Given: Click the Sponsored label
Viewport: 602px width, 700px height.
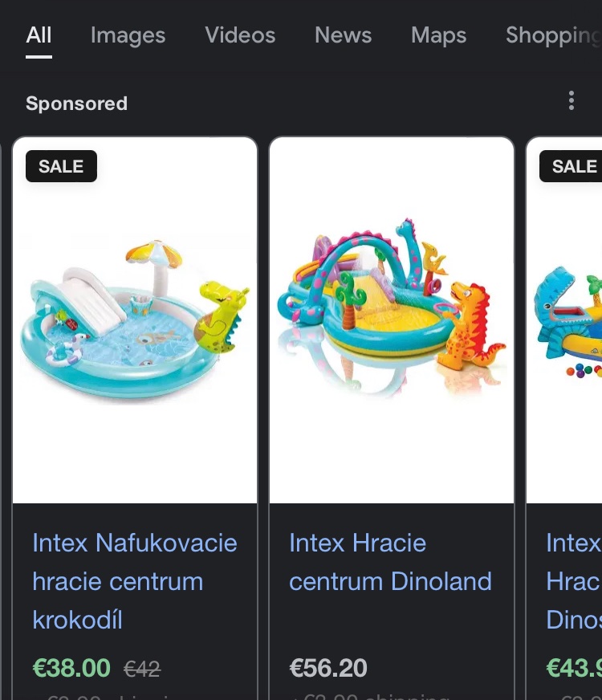Looking at the screenshot, I should pyautogui.click(x=76, y=104).
